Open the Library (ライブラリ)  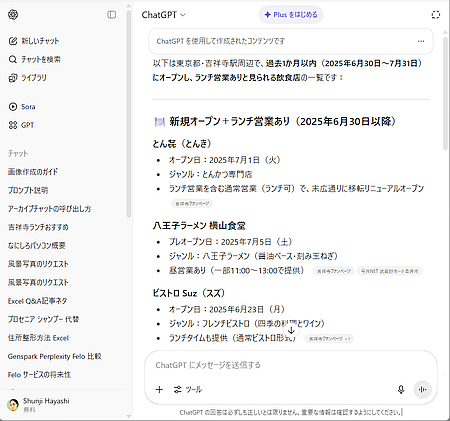pyautogui.click(x=28, y=78)
